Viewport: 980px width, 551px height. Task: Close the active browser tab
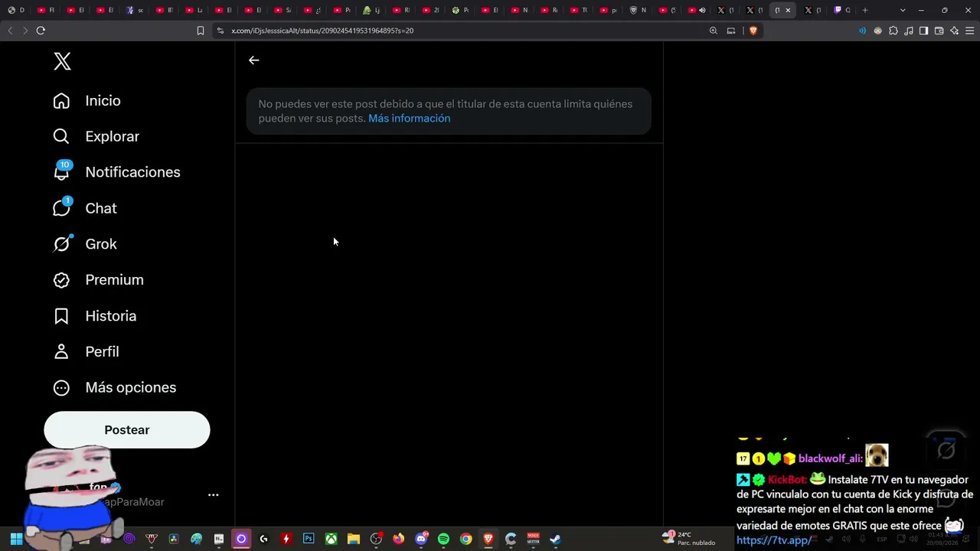coord(788,10)
